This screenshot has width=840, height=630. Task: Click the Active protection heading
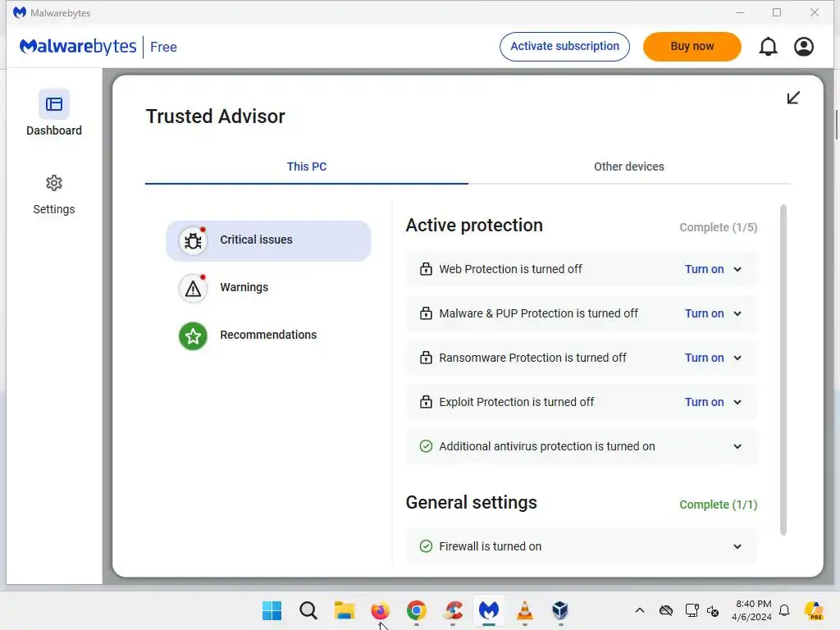click(x=474, y=225)
